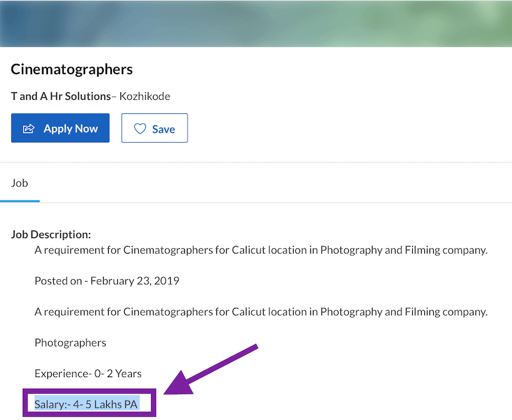
Task: Click the Apply Now button
Action: 60,128
